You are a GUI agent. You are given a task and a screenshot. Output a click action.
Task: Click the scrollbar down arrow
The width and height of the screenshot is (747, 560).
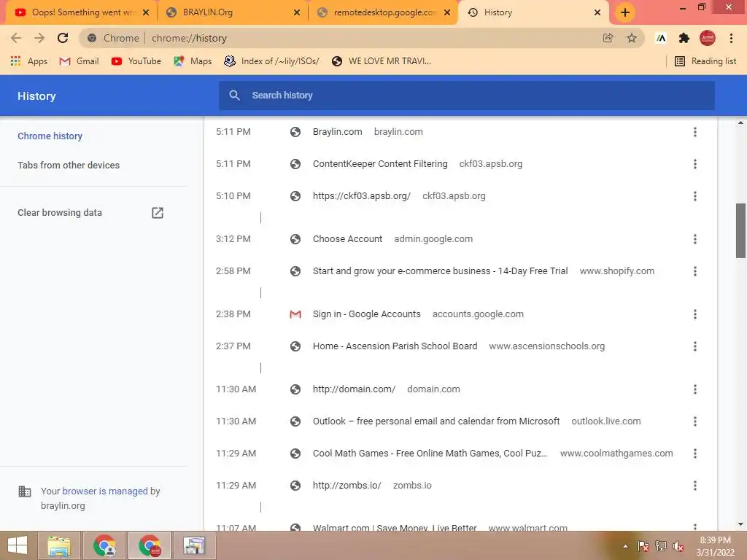[740, 524]
